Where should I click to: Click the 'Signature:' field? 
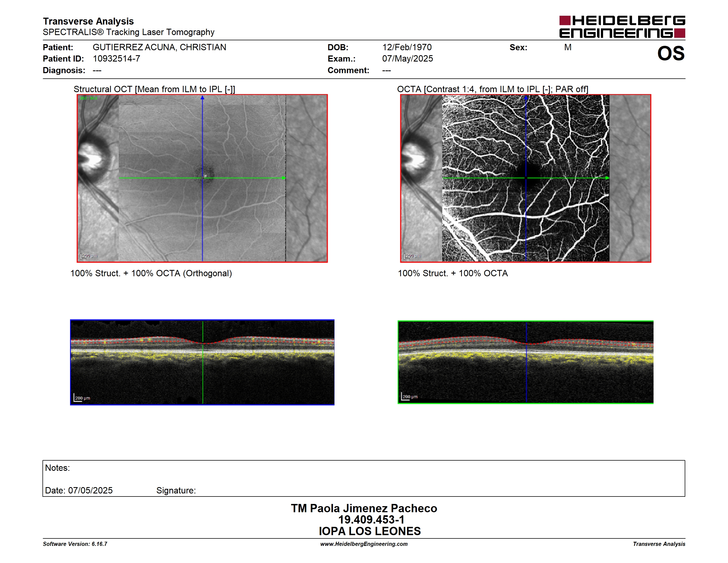point(176,491)
